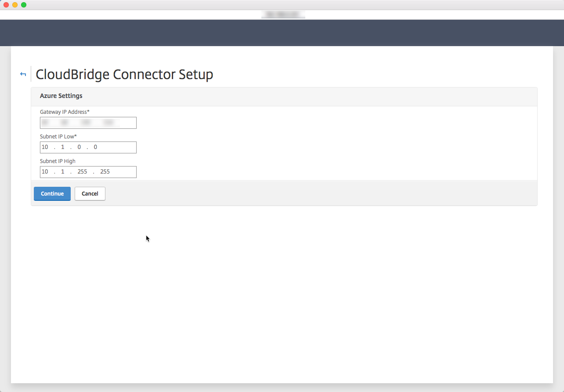Maximize the window with the green button
Image resolution: width=564 pixels, height=392 pixels.
coord(24,5)
